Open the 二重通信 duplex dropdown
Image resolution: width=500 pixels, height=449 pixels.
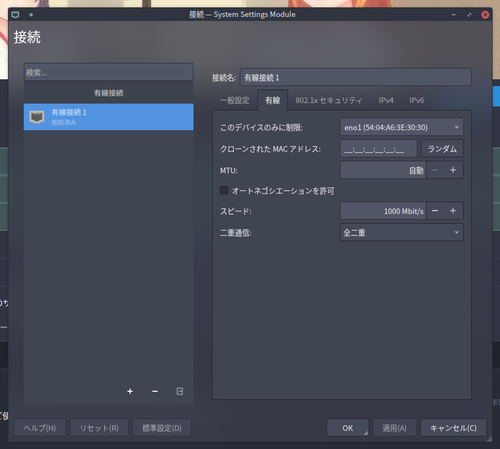coord(402,232)
